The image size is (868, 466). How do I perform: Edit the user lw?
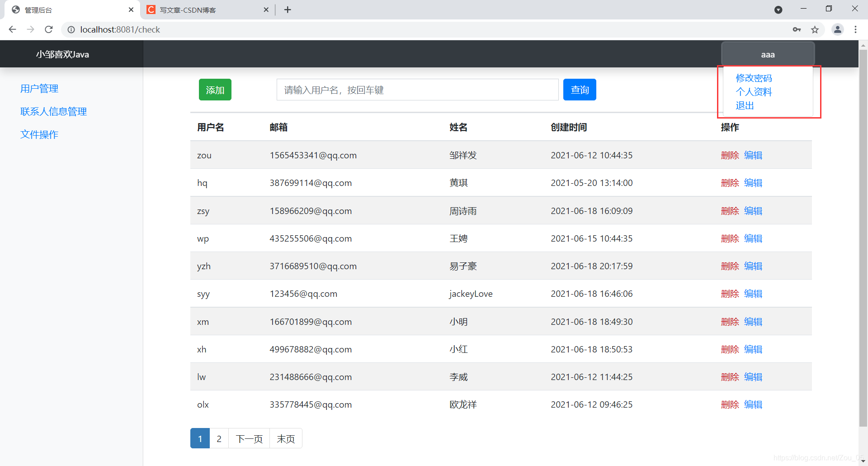(753, 377)
